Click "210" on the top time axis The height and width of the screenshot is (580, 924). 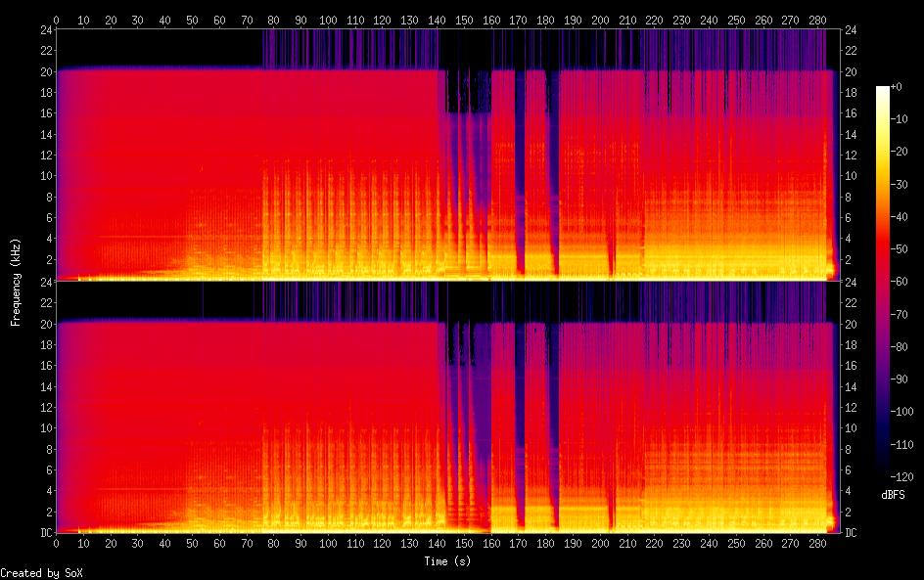pyautogui.click(x=627, y=20)
